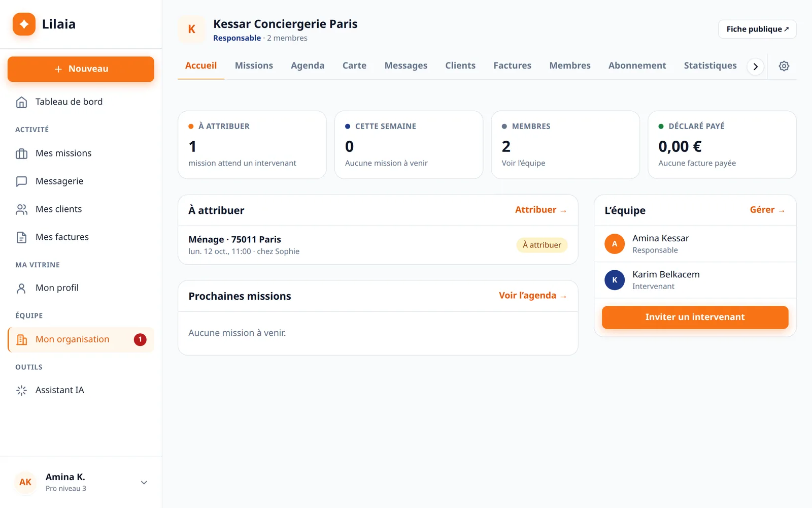
Task: Switch to the Factures tab
Action: click(513, 66)
